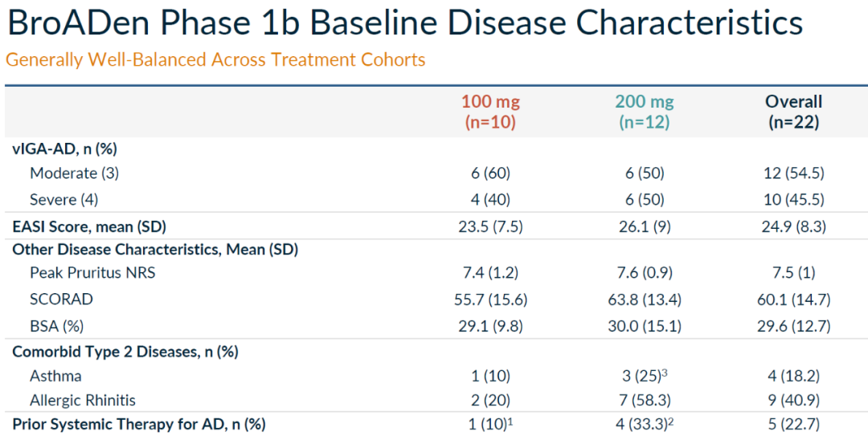Click the slide title BroADen Phase 1b
The image size is (868, 436).
[404, 23]
